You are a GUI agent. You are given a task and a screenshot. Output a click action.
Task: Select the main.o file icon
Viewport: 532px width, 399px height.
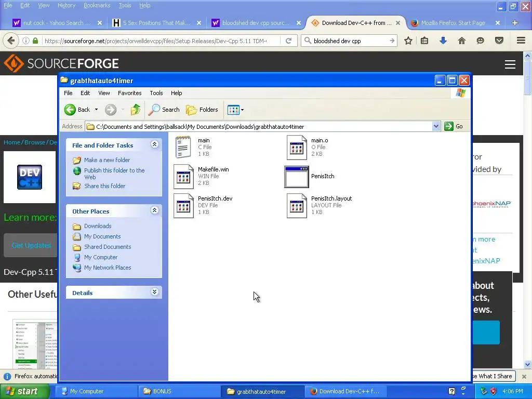(297, 147)
